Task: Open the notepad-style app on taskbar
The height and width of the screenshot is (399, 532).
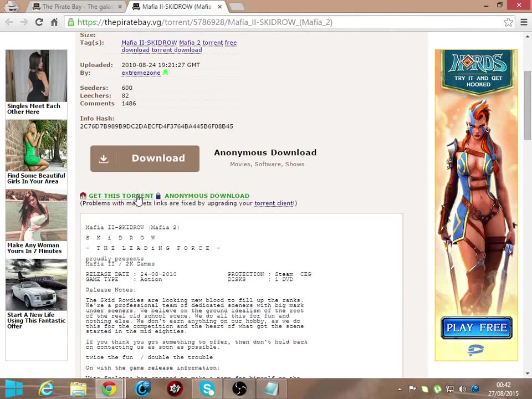Action: pos(271,389)
